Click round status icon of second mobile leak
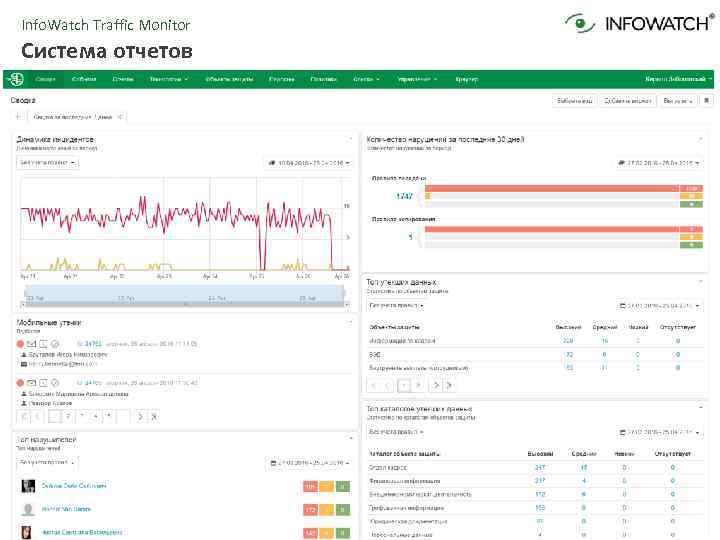Image resolution: width=720 pixels, height=540 pixels. [x=55, y=382]
